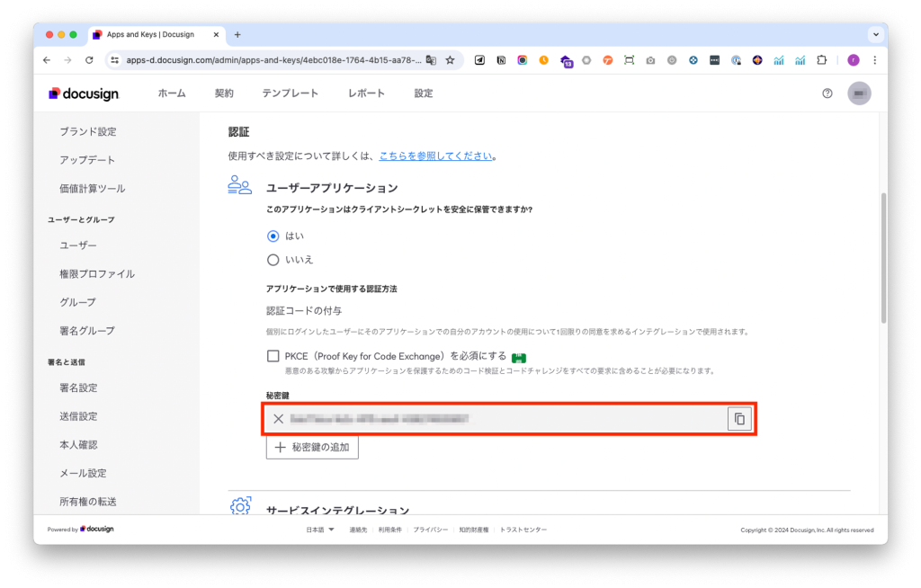Open the 日本語 language dropdown
The image size is (921, 588).
(x=319, y=530)
